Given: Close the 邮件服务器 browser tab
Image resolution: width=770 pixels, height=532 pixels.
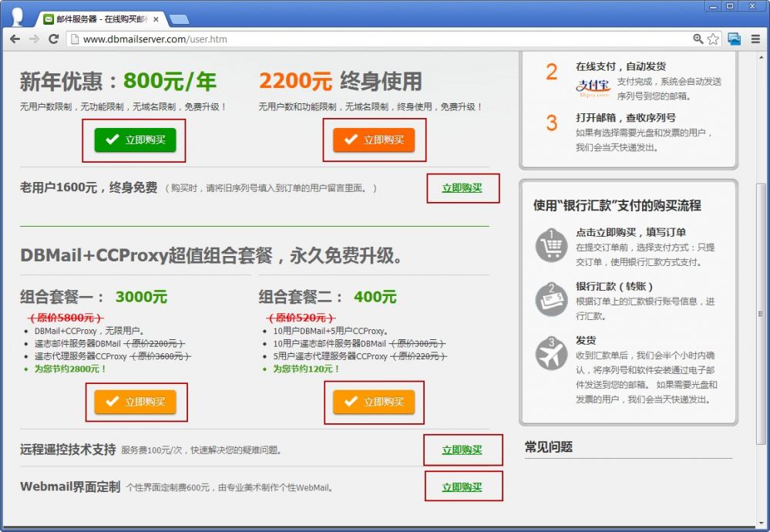Looking at the screenshot, I should click(x=156, y=19).
